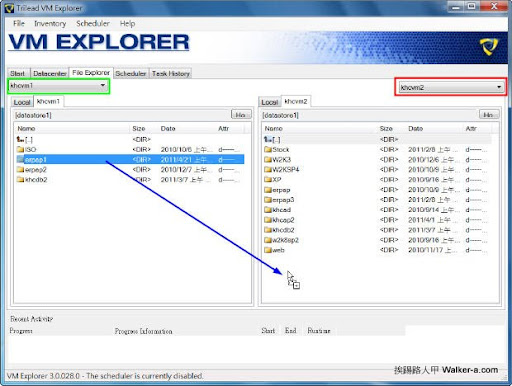Sort right pane by Date column
Viewport: 512px width, 386px height.
pyautogui.click(x=434, y=128)
